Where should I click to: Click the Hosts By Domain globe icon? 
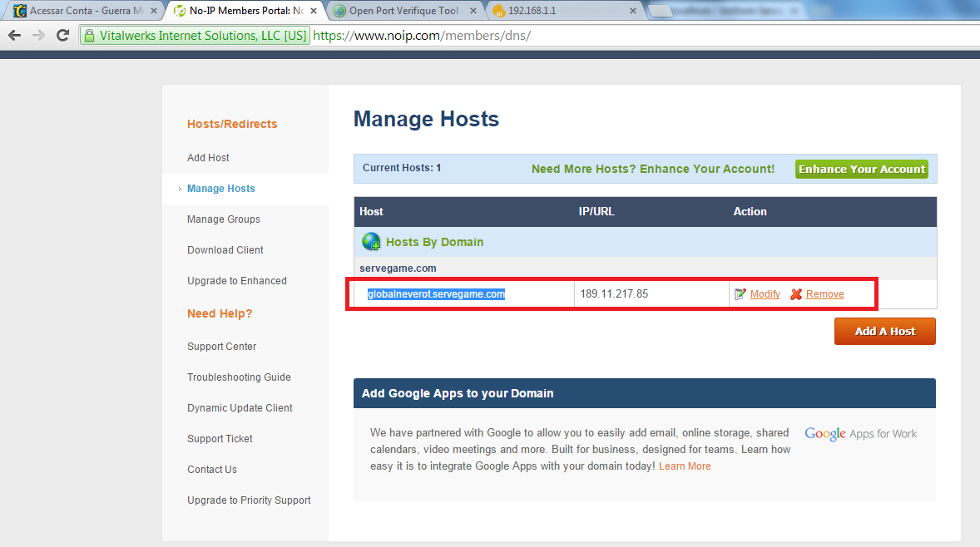pos(371,242)
